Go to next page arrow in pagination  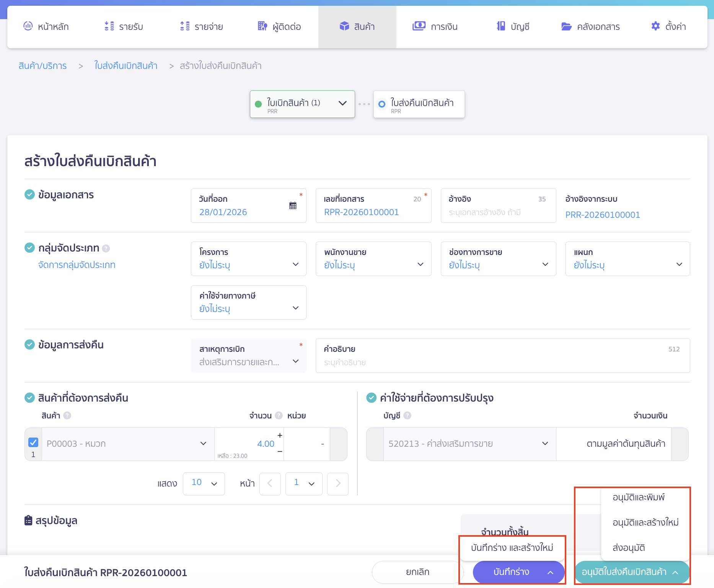pos(338,483)
